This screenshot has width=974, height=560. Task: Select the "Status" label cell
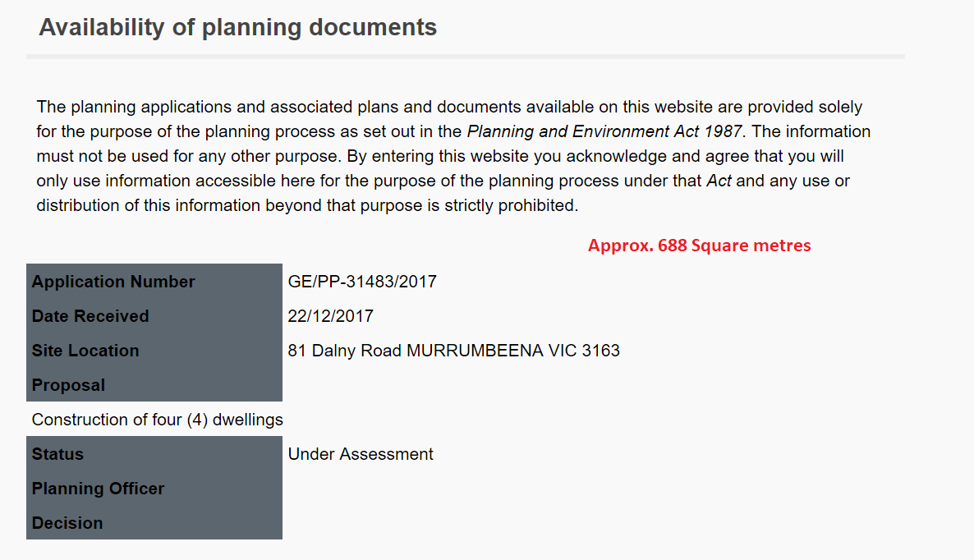pos(154,454)
